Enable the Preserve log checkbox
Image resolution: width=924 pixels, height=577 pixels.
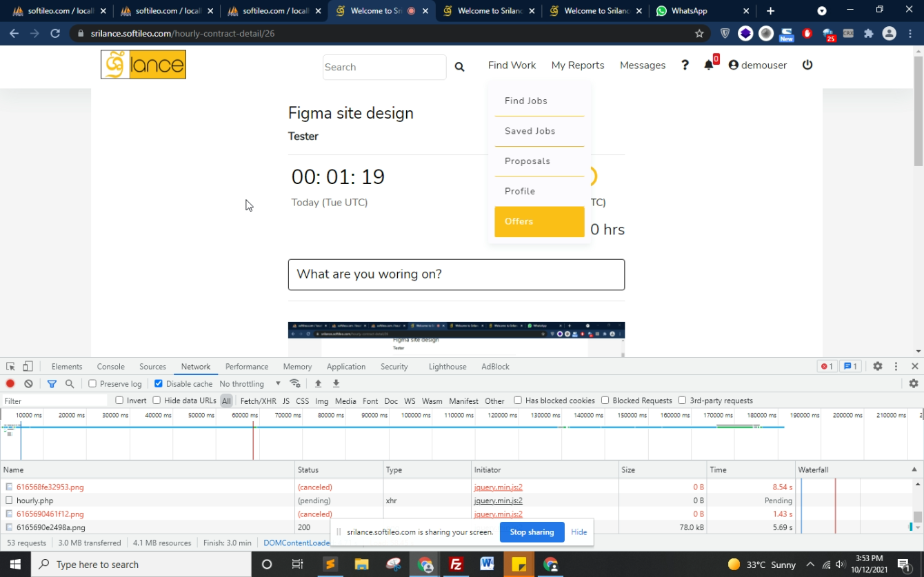tap(92, 384)
